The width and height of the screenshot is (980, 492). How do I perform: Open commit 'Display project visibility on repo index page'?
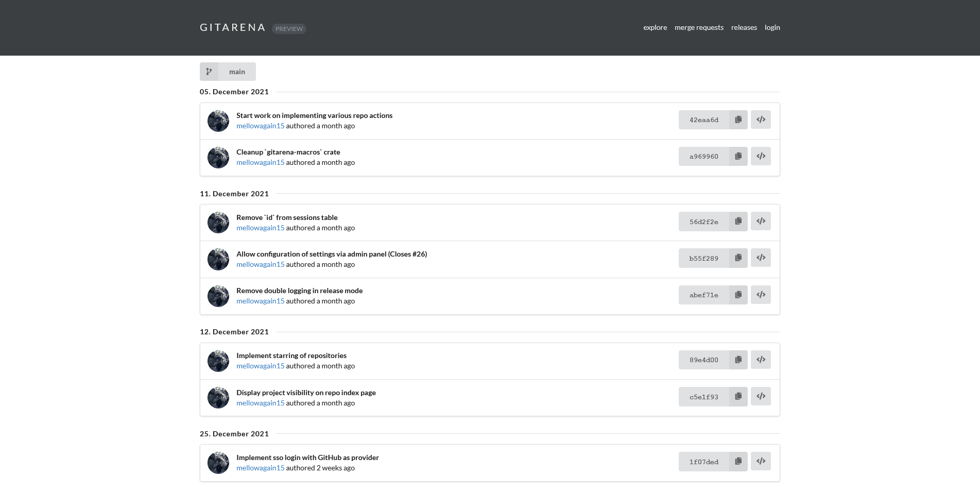306,393
